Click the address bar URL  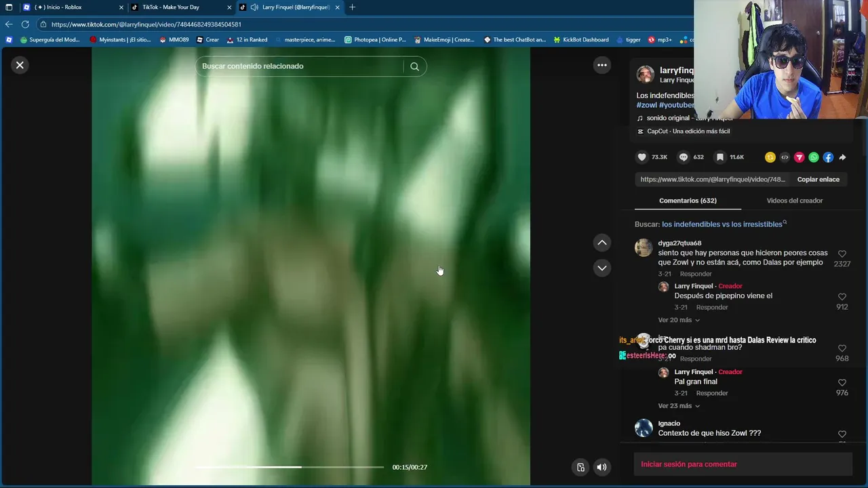point(146,24)
